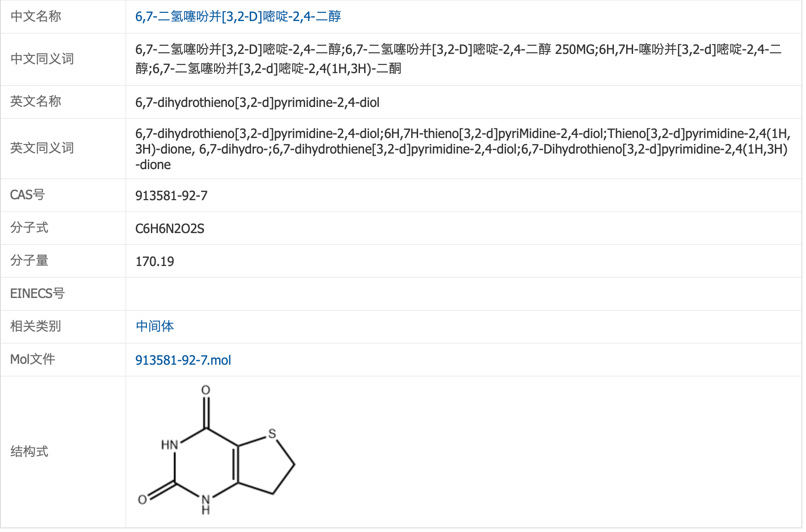
Task: Click the English name 6,7-dihydrothieno[3,2-d]pyrimidine-2,4-diol
Action: pos(257,102)
